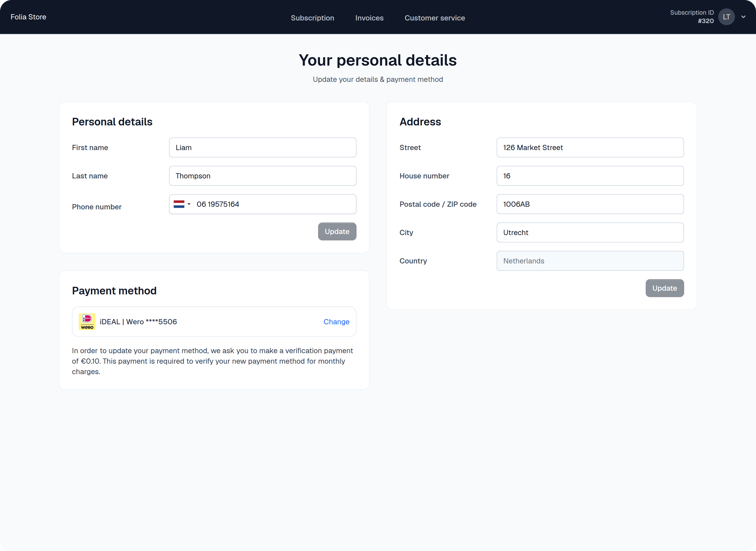Click Update in the Address card
The height and width of the screenshot is (551, 756).
click(x=665, y=288)
